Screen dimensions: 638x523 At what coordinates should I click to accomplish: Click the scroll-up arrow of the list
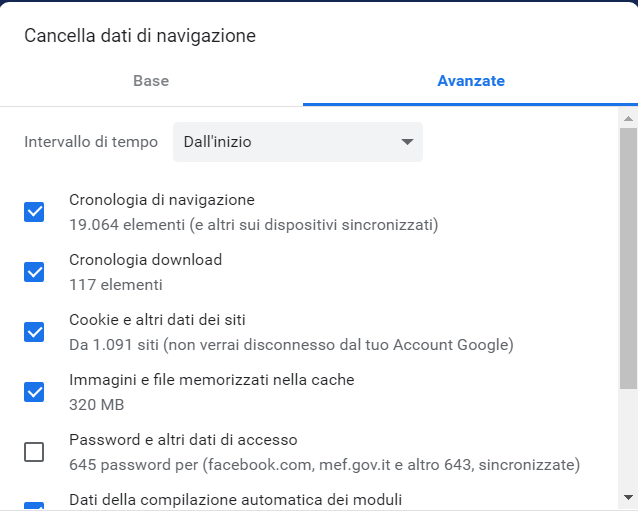(x=628, y=118)
